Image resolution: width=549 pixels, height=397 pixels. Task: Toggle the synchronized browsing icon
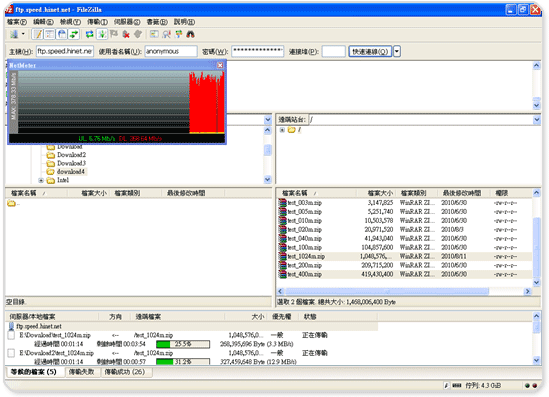[x=179, y=34]
